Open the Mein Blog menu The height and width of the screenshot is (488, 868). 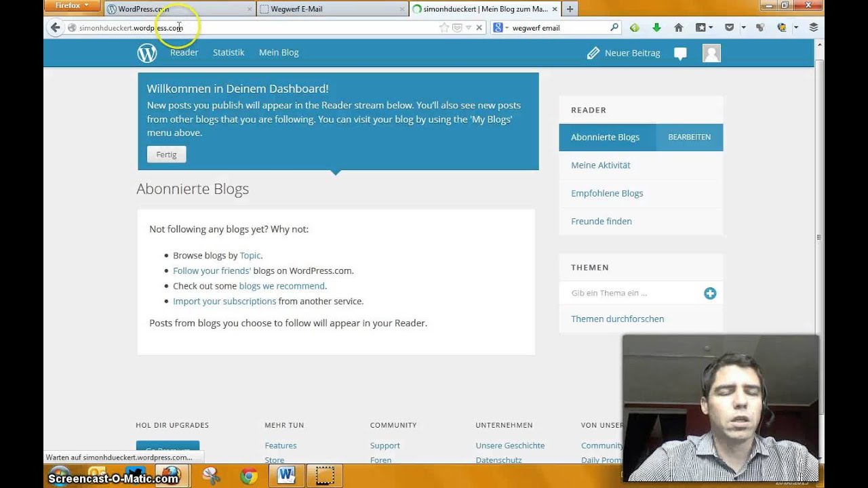coord(279,53)
